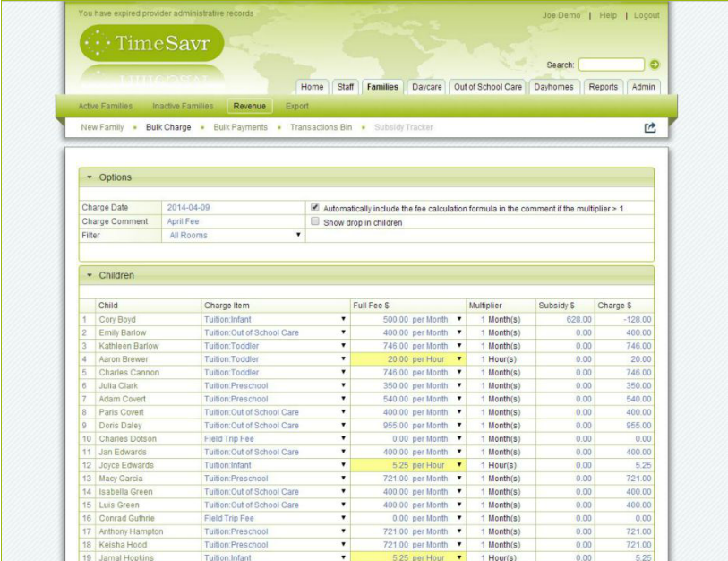Click the Joe Demo user link
728x561 pixels.
pos(561,15)
